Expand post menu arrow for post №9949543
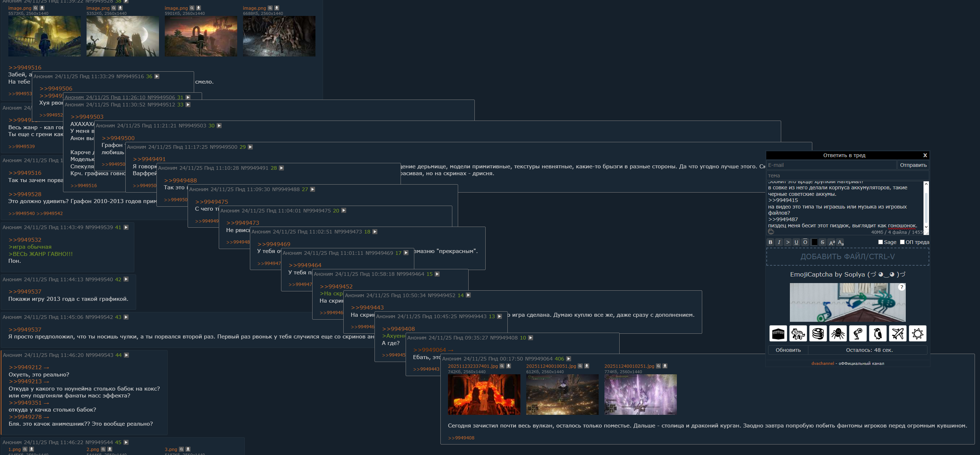The image size is (980, 455). coord(127,355)
